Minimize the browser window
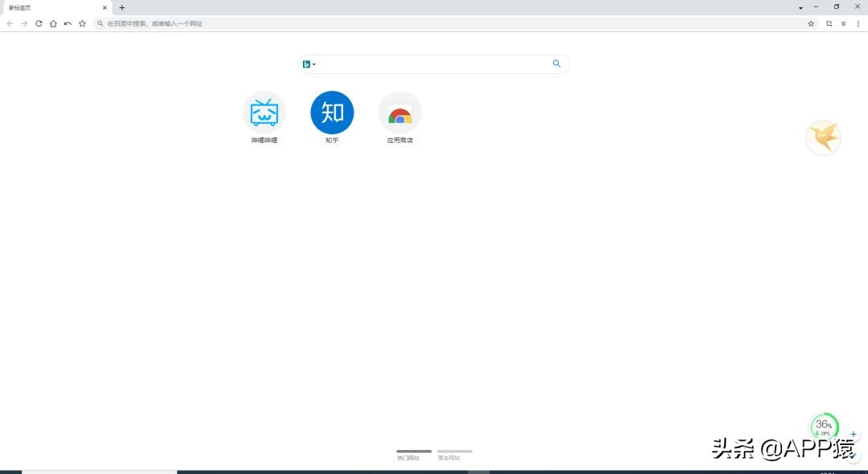The width and height of the screenshot is (868, 474). click(x=816, y=6)
